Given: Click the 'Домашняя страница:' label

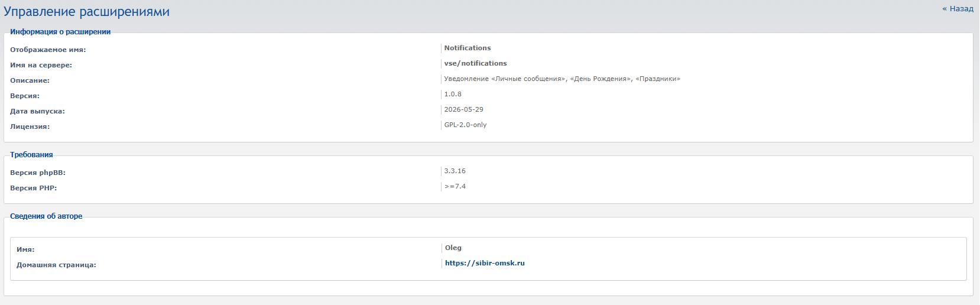Looking at the screenshot, I should [x=56, y=265].
